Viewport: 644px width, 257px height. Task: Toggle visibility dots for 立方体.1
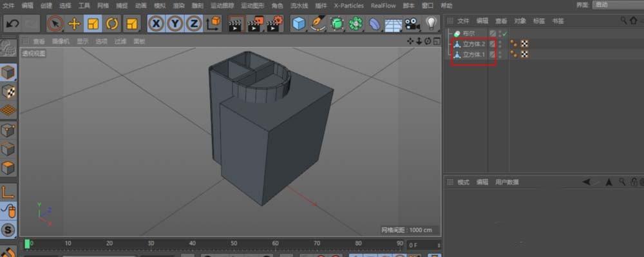(500, 54)
